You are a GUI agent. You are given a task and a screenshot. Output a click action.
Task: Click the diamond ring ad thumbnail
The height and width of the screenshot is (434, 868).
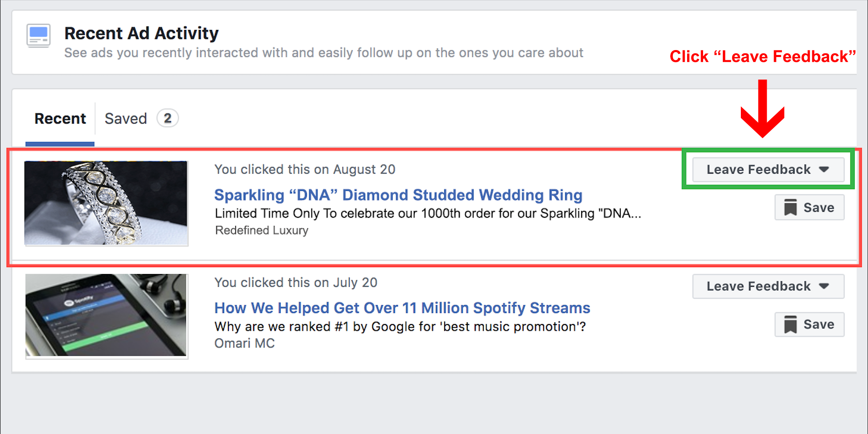tap(106, 203)
